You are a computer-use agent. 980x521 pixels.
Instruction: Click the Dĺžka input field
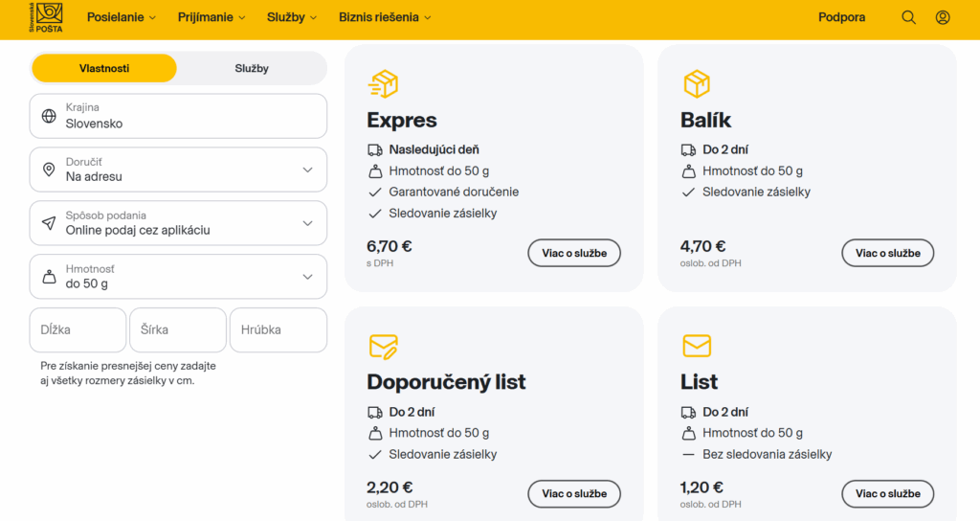pos(78,329)
